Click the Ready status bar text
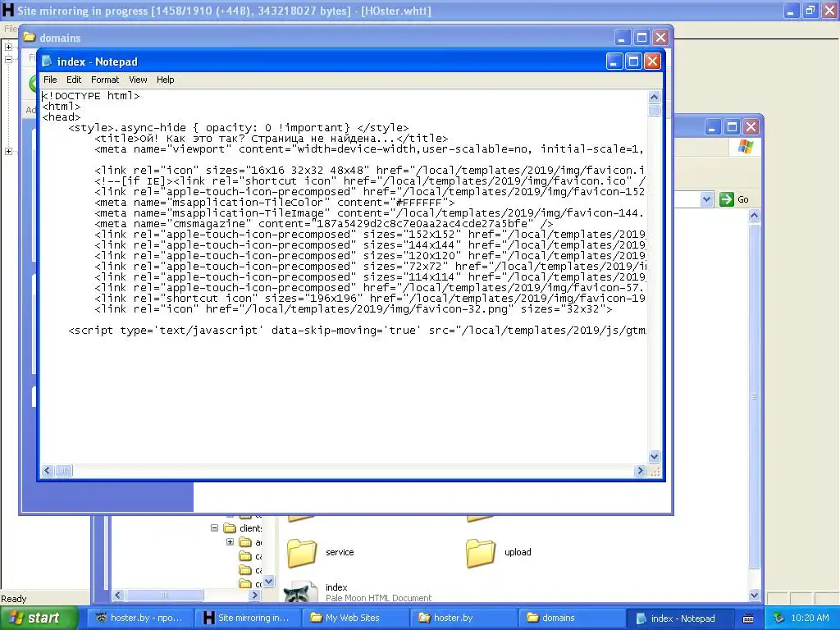 click(x=14, y=598)
